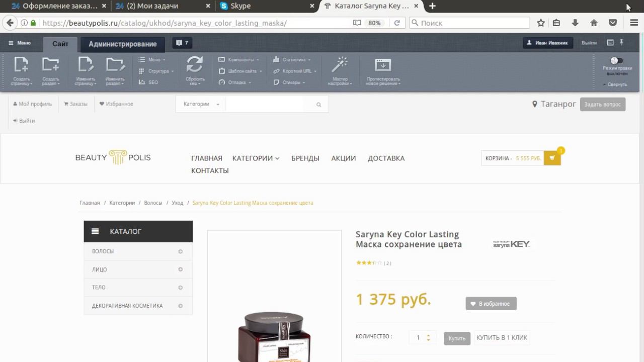This screenshot has height=362, width=644.
Task: Open the КОНТАКТЫ nav item
Action: [210, 171]
